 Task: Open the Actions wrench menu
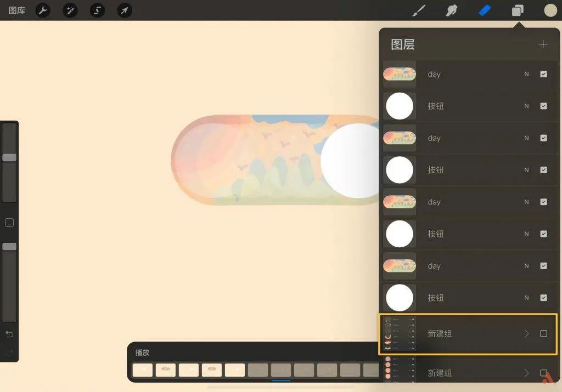pyautogui.click(x=43, y=11)
